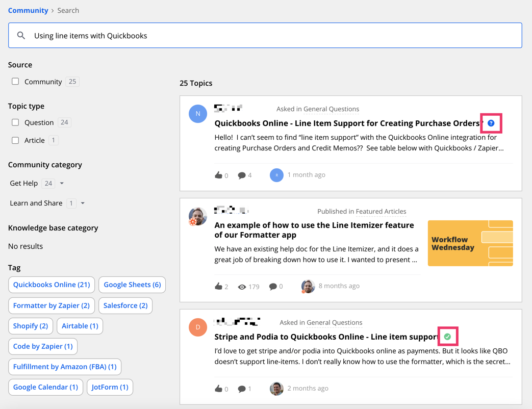Open the Line Itemizer article author's large photo avatar

[x=198, y=216]
